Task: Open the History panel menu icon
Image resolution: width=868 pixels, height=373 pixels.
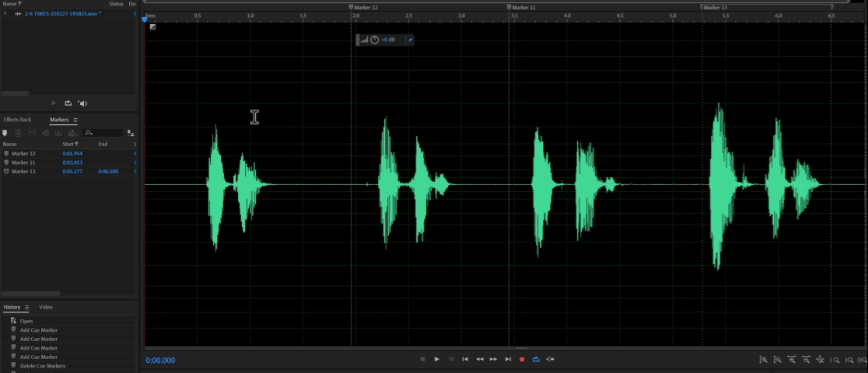Action: pos(26,307)
